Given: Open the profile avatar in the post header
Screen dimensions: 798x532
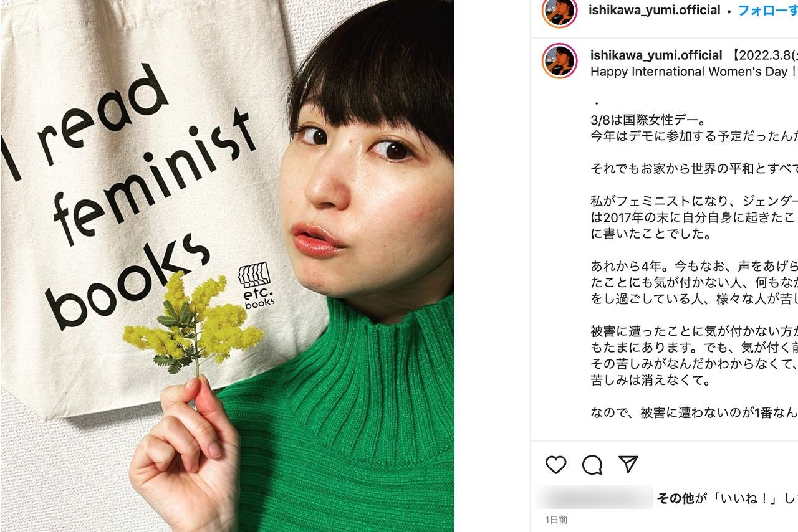Looking at the screenshot, I should click(x=559, y=12).
